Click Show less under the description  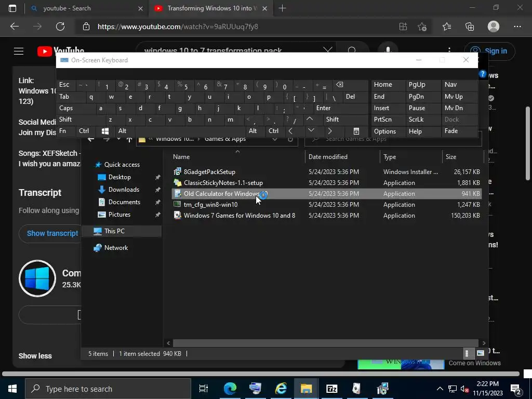[35, 356]
